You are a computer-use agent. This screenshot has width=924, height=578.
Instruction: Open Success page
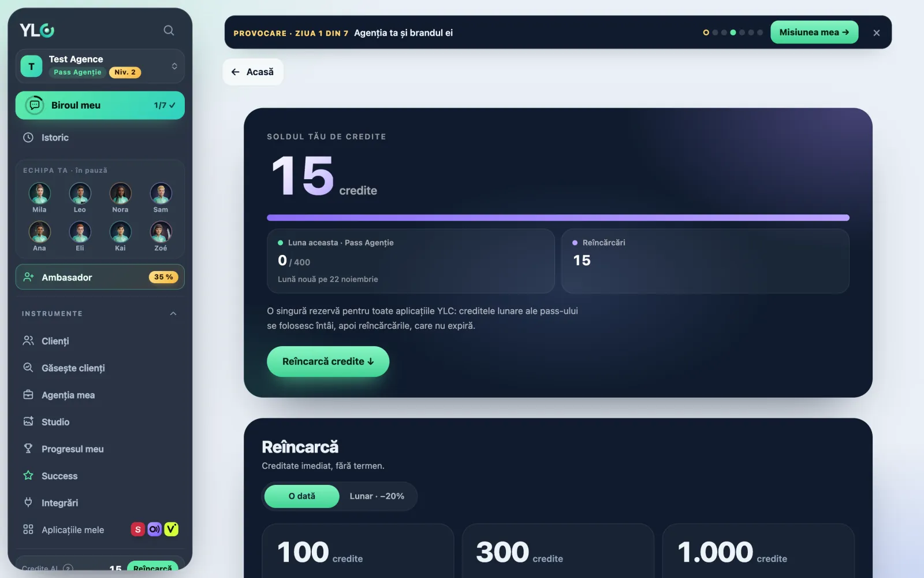100,476
